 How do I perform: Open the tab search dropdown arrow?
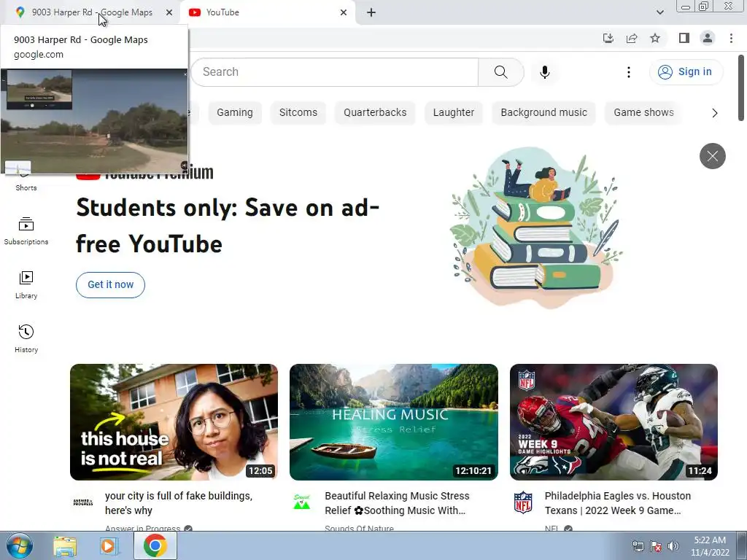tap(659, 12)
